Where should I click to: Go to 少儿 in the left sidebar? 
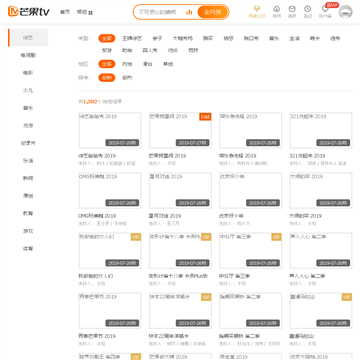click(x=28, y=90)
